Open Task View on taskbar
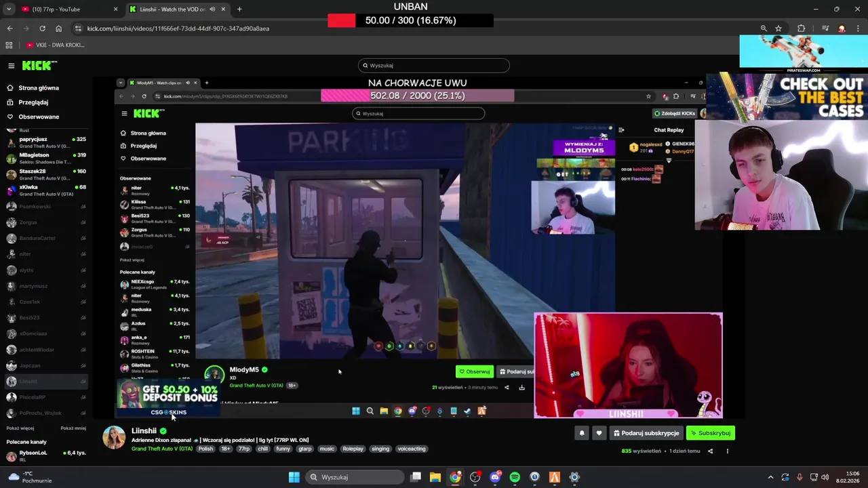This screenshot has height=488, width=868. point(416,477)
